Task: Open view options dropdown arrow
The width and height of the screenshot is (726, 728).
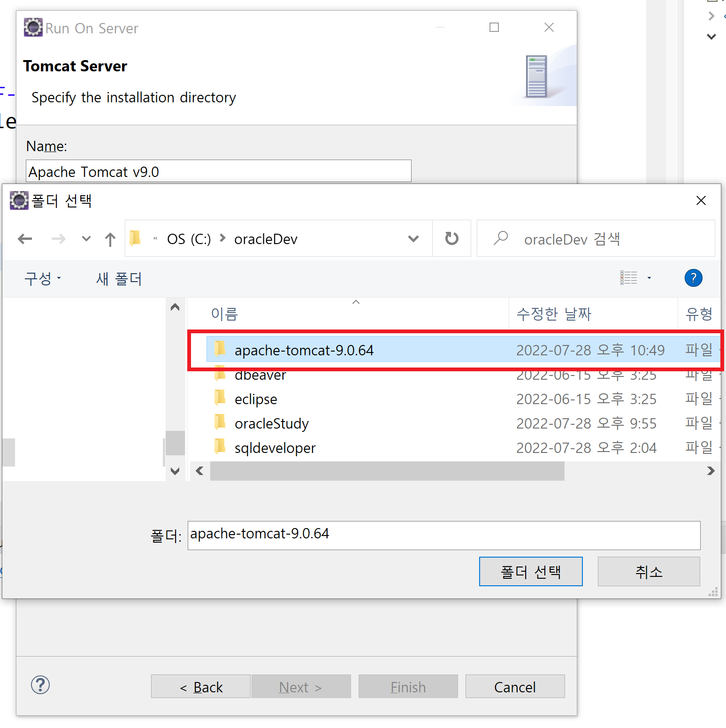Action: (x=650, y=278)
